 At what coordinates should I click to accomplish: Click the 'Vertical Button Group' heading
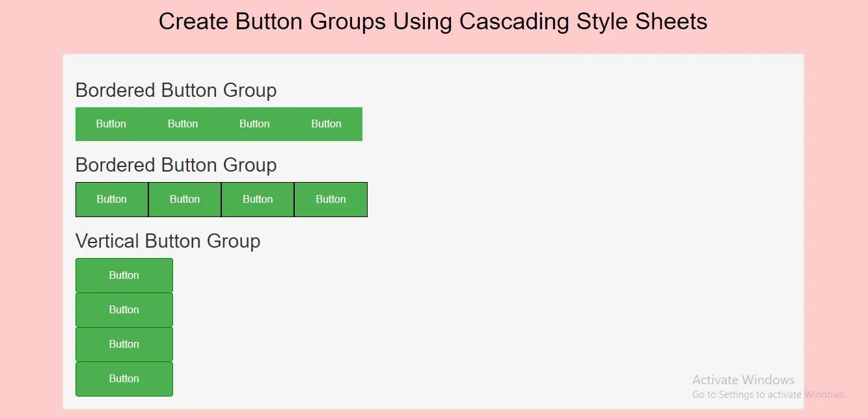pyautogui.click(x=168, y=241)
